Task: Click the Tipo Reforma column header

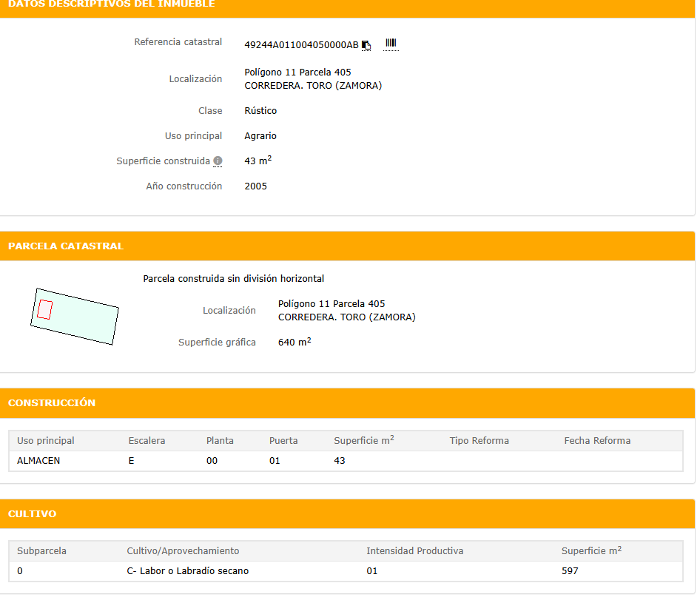Action: click(x=479, y=441)
